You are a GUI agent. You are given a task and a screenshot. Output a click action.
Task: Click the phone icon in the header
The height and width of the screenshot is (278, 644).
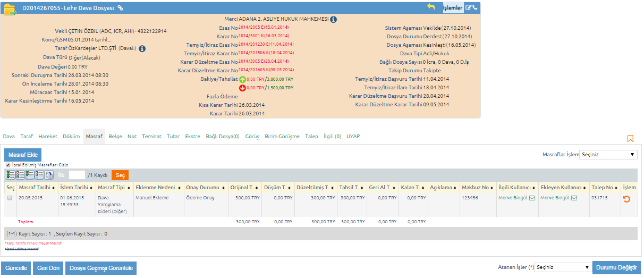pyautogui.click(x=475, y=8)
